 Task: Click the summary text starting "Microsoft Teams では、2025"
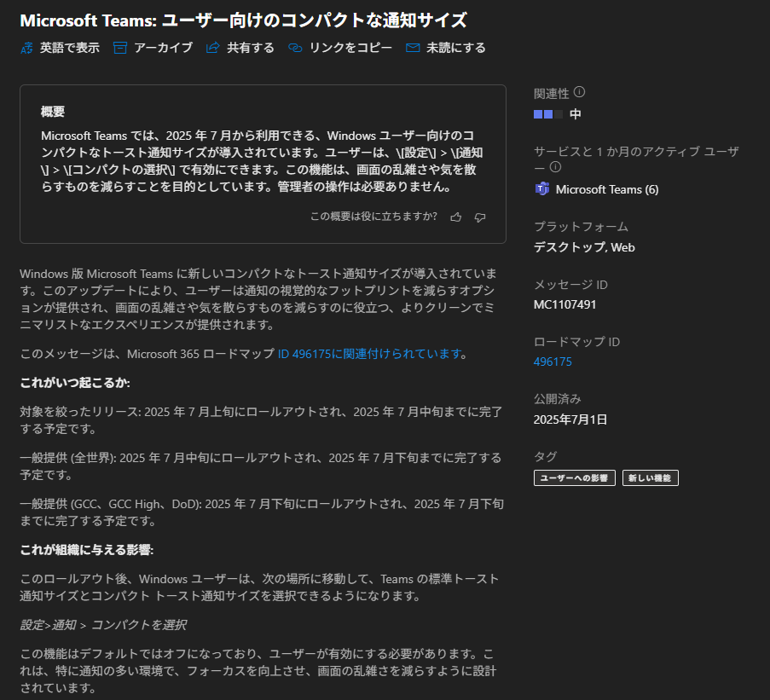point(262,161)
